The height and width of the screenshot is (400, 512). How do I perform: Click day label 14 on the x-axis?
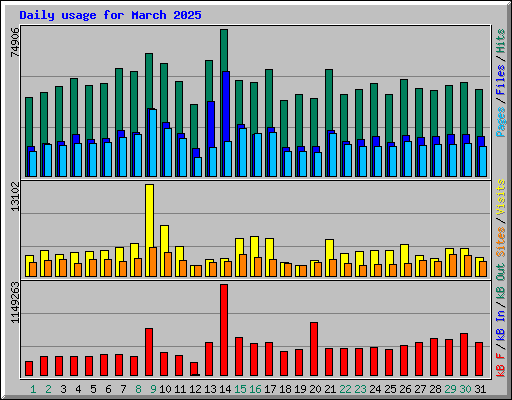point(225,389)
